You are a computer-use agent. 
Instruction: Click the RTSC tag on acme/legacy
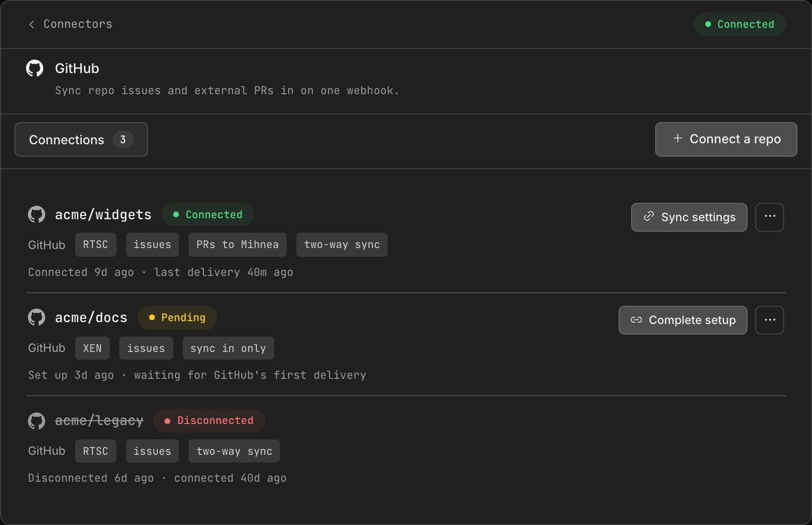[x=96, y=451]
